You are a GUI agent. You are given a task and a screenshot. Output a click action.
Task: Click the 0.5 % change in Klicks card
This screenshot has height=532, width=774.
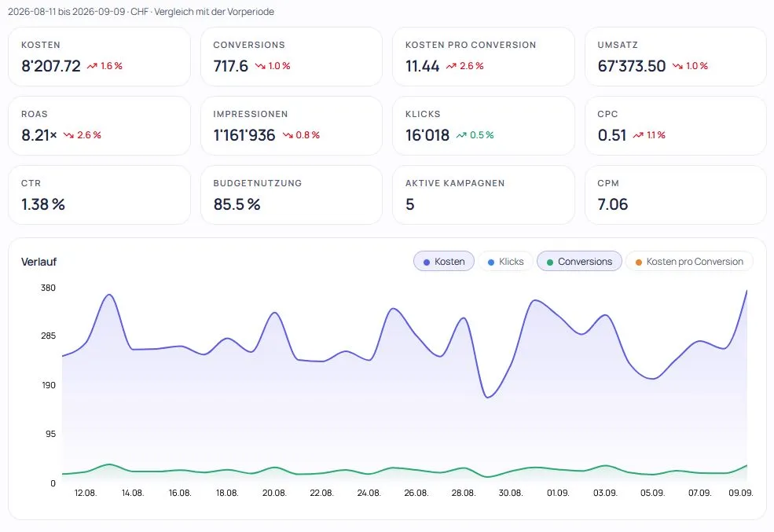[x=481, y=135]
